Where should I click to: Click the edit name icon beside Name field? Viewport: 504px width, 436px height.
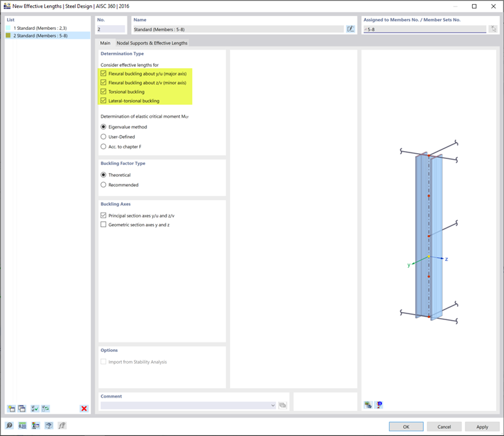350,29
